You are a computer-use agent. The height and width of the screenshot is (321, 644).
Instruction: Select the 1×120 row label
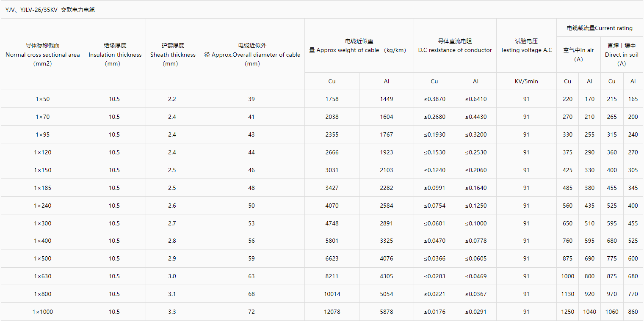pyautogui.click(x=42, y=152)
